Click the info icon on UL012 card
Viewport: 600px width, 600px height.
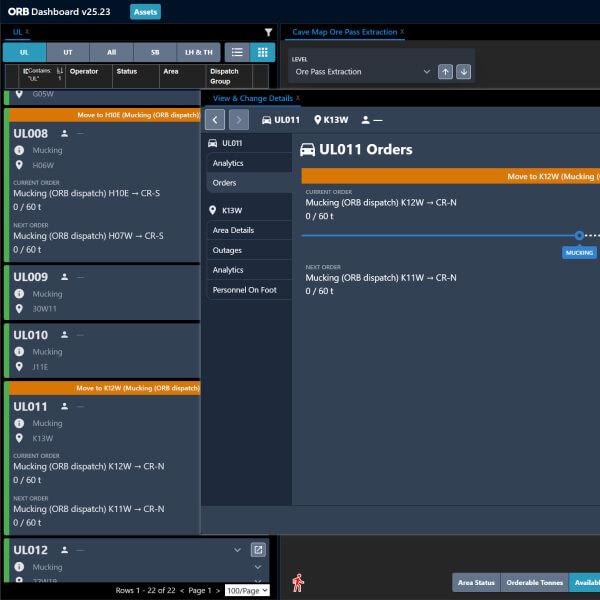(19, 567)
